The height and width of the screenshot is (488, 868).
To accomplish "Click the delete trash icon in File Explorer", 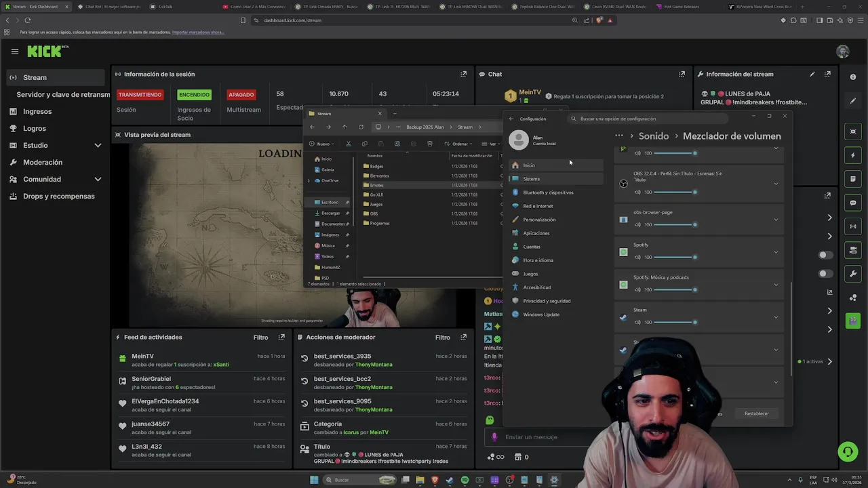I will pos(430,144).
